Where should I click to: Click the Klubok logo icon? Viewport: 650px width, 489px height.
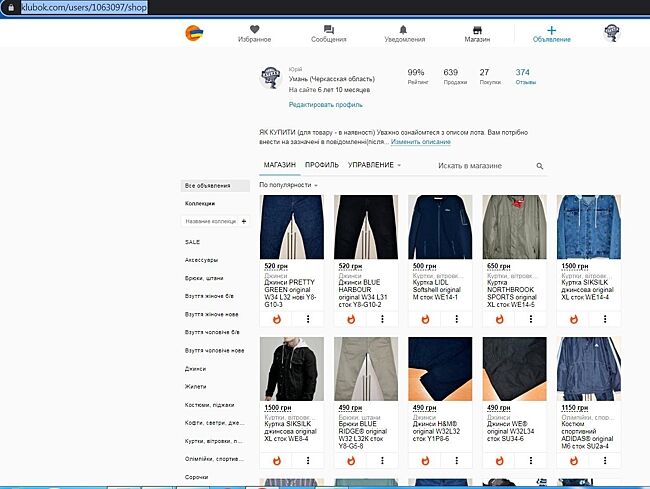[x=193, y=33]
